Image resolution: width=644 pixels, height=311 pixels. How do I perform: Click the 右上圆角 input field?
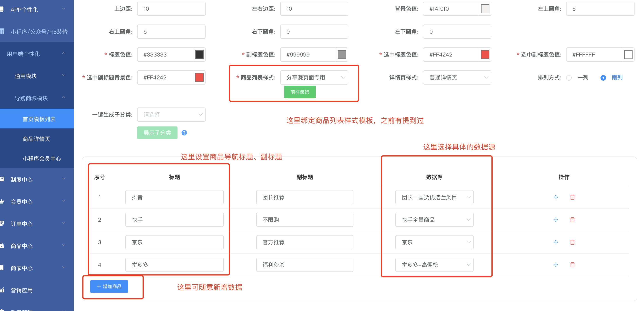(x=171, y=31)
